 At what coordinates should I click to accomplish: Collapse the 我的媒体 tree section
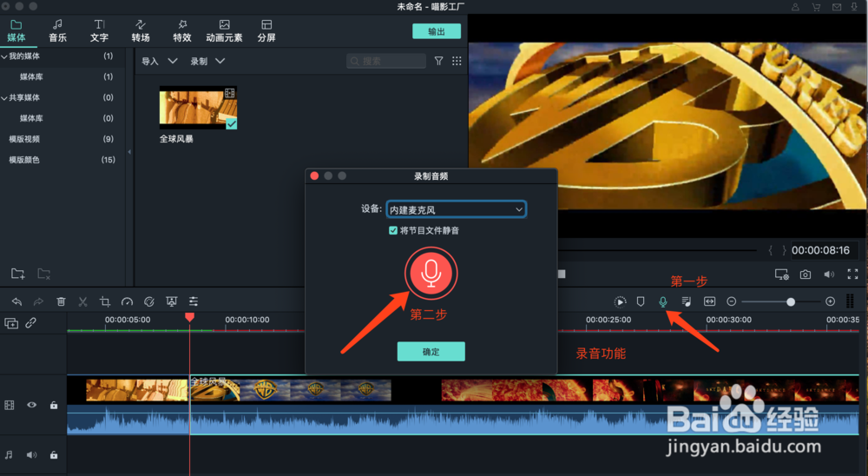(x=3, y=56)
